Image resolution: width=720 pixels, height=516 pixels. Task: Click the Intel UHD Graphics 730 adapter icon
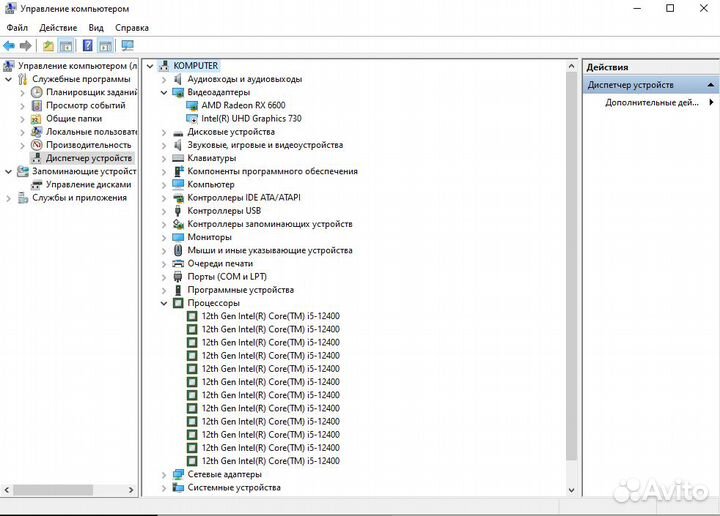(192, 119)
